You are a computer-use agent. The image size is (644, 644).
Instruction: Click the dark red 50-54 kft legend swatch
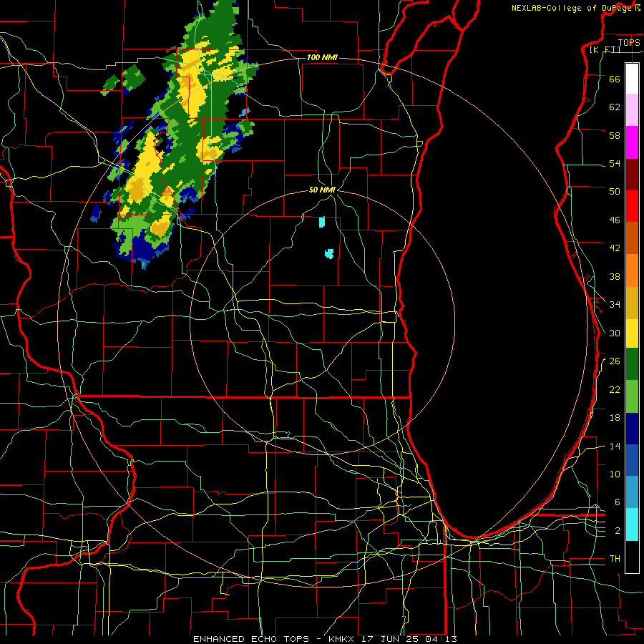point(632,175)
